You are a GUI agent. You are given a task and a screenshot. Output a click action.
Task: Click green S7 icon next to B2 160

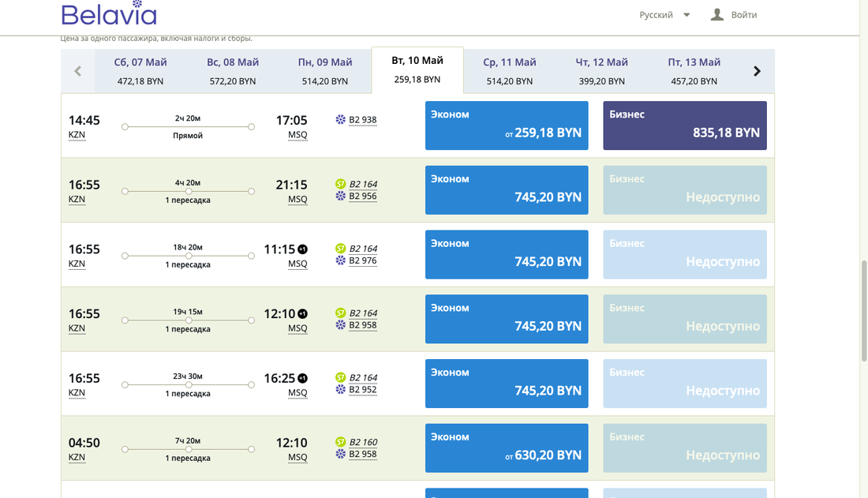tap(341, 442)
